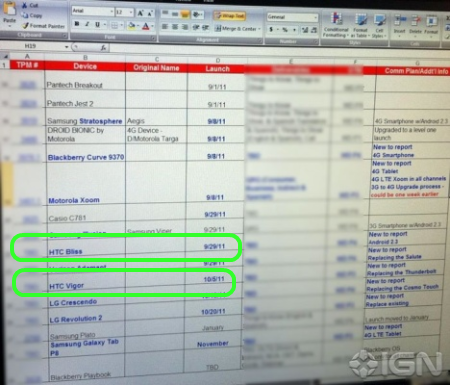Select the 'Aegis' original name cell
Viewport: 450px width, 385px height.
point(156,117)
